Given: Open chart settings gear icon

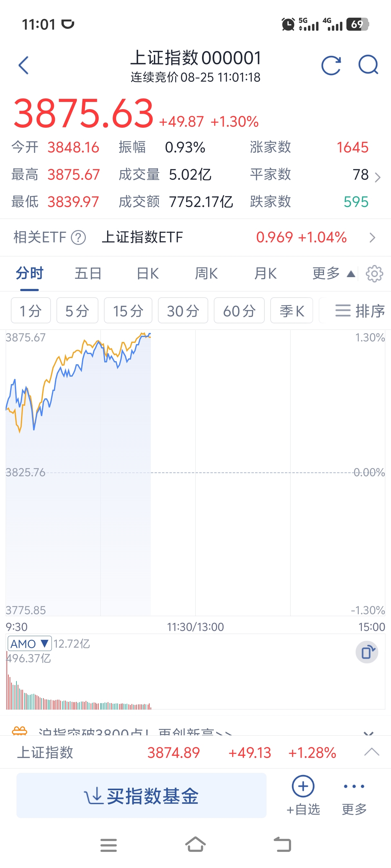Looking at the screenshot, I should [374, 274].
